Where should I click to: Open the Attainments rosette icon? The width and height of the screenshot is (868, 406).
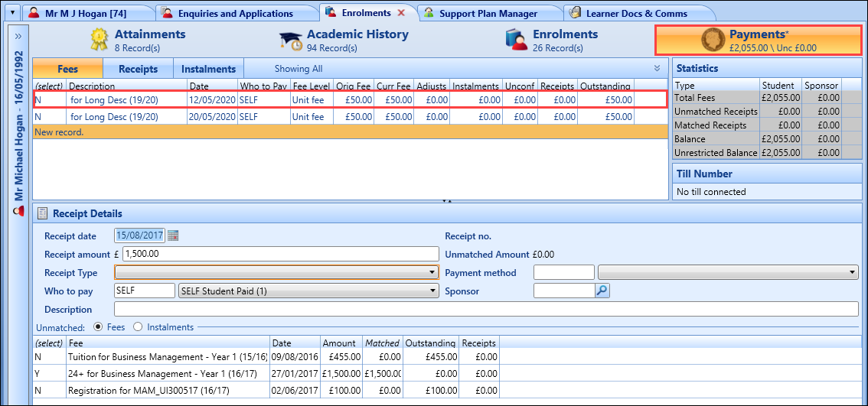(x=100, y=40)
